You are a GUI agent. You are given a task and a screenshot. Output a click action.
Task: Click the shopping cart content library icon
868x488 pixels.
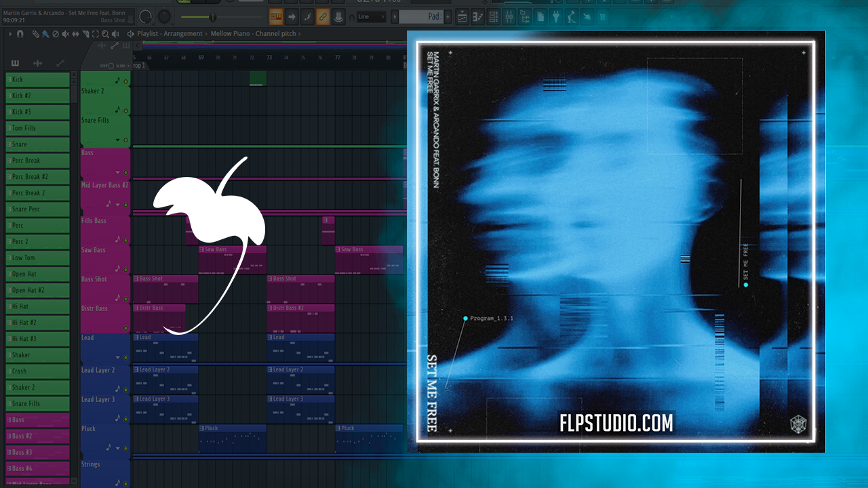click(x=602, y=17)
